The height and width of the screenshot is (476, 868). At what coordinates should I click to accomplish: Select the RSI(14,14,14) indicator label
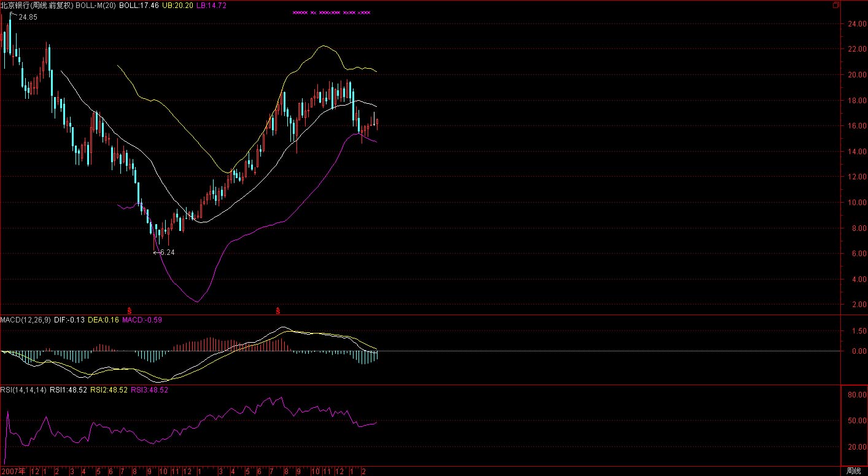point(23,389)
